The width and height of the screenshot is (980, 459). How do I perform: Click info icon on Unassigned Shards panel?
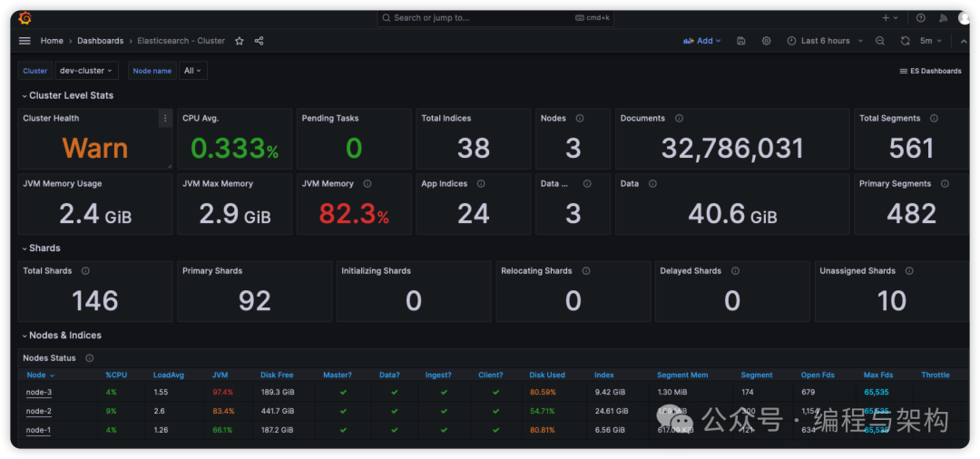(908, 271)
